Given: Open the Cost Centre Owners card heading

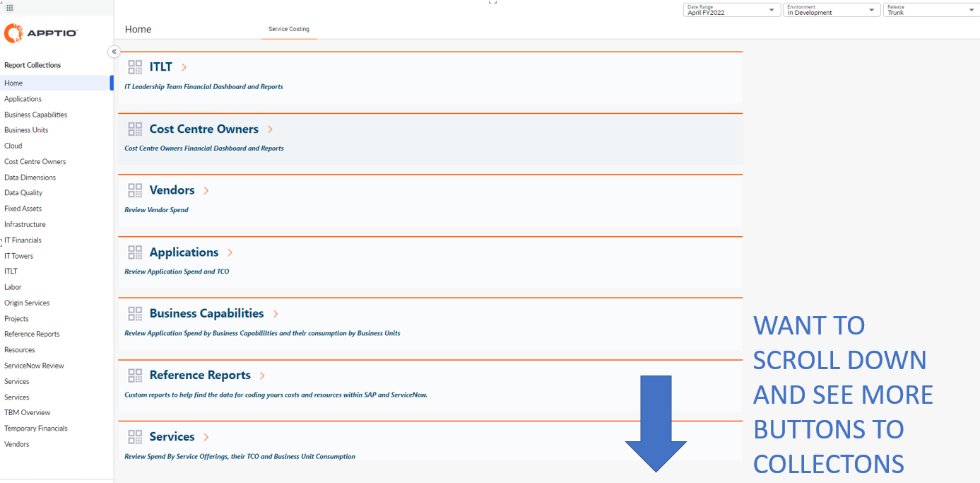Looking at the screenshot, I should coord(204,129).
